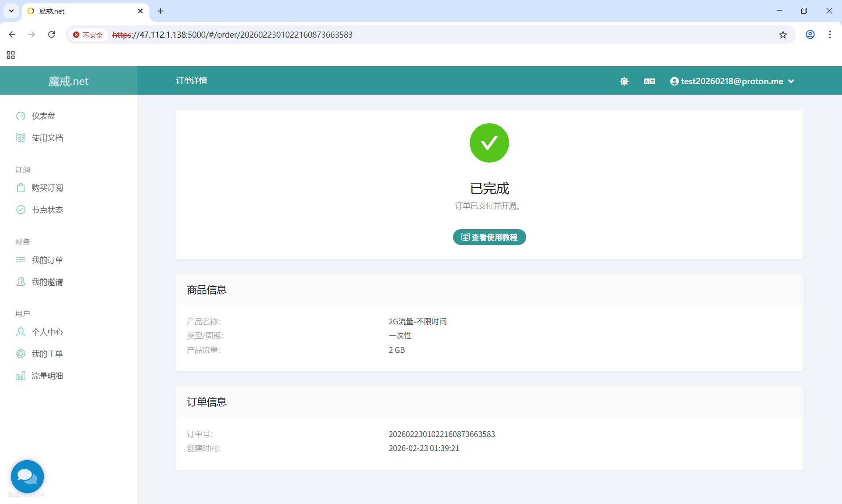Open the live chat bubble
Viewport: 842px width, 504px height.
click(27, 476)
